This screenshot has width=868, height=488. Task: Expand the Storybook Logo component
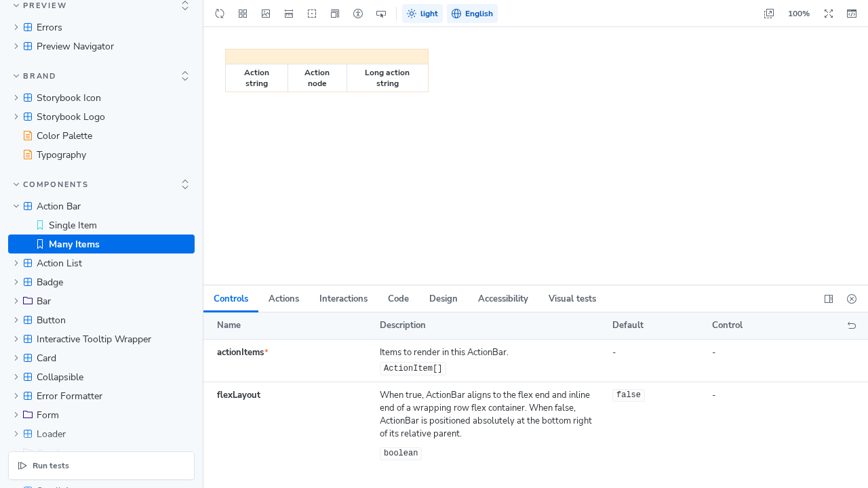point(101,117)
